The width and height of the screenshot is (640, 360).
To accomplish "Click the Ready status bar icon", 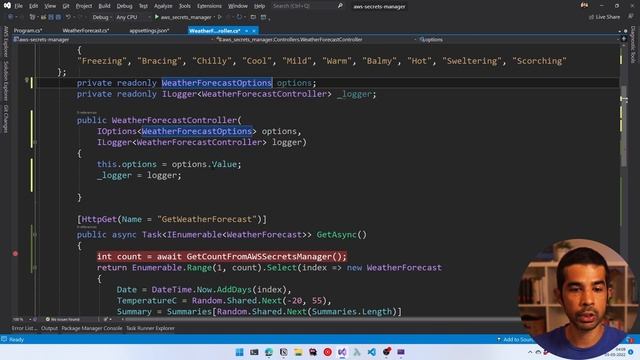I will coord(4,339).
